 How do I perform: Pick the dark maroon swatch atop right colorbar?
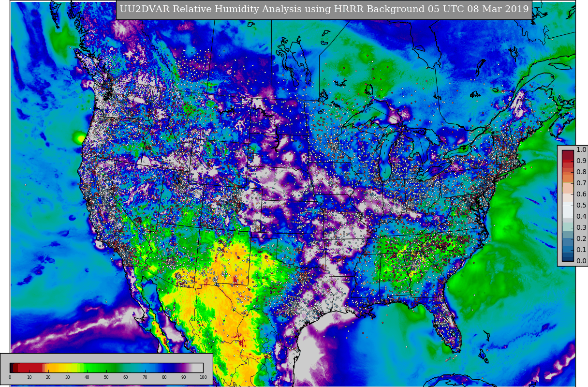tap(568, 155)
